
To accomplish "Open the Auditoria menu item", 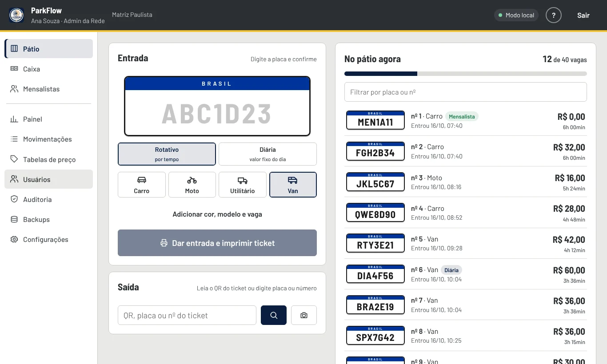I will tap(49, 199).
